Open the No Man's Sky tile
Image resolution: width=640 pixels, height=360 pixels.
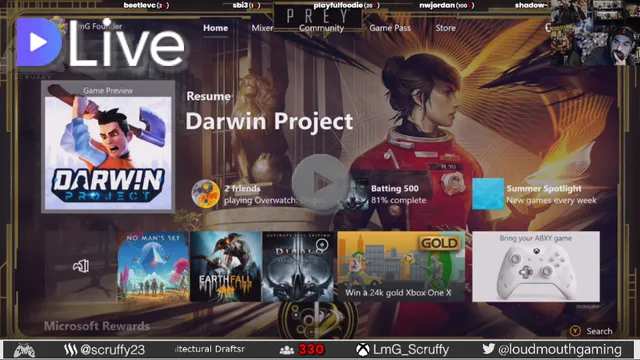coord(153,267)
